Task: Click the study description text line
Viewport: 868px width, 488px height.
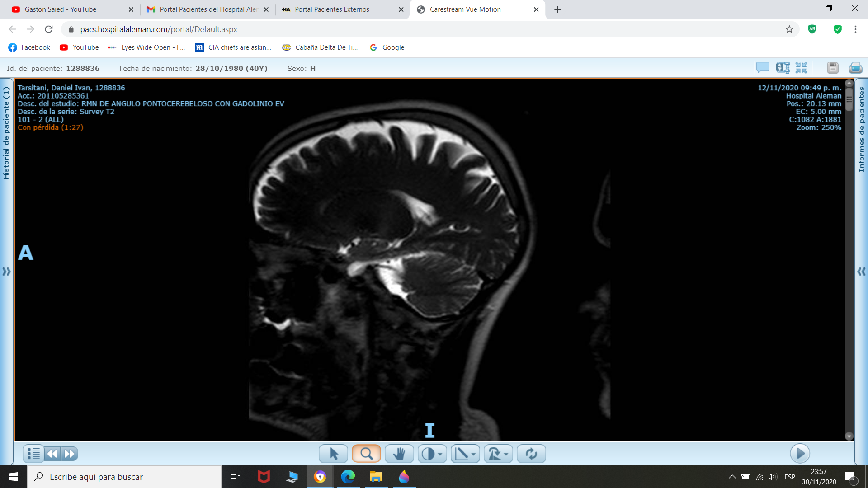Action: (151, 103)
